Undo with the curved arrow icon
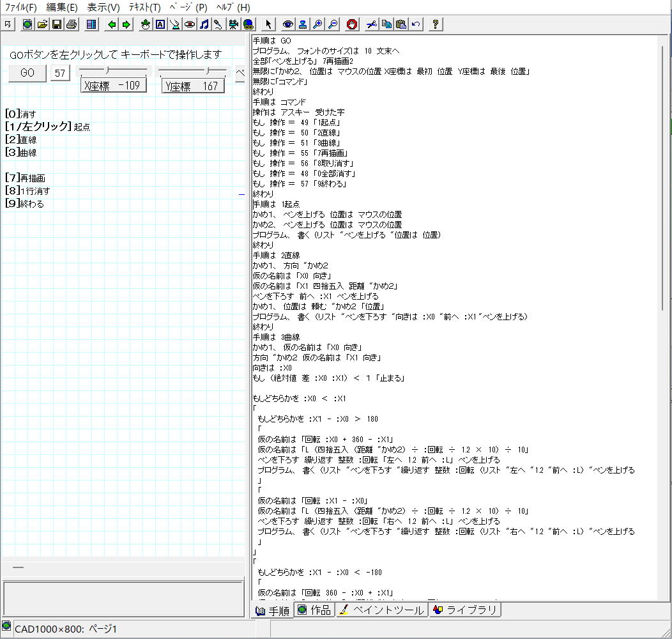Screen dimensions: 672x639 415,24
